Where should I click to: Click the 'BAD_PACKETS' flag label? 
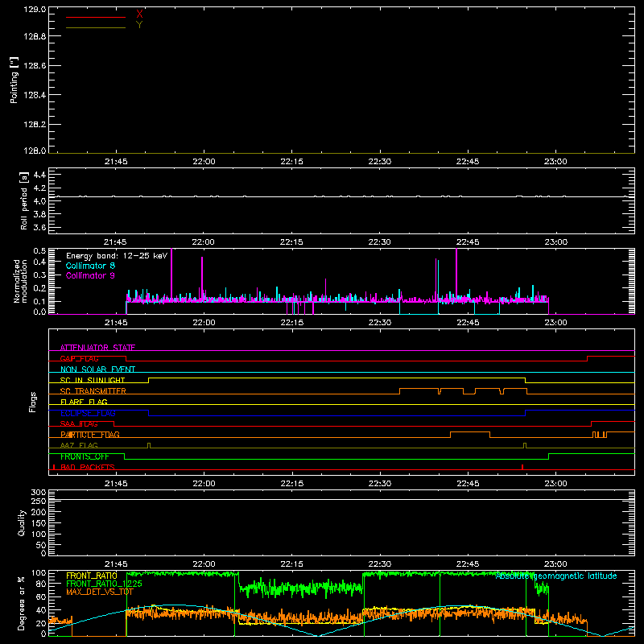88,467
